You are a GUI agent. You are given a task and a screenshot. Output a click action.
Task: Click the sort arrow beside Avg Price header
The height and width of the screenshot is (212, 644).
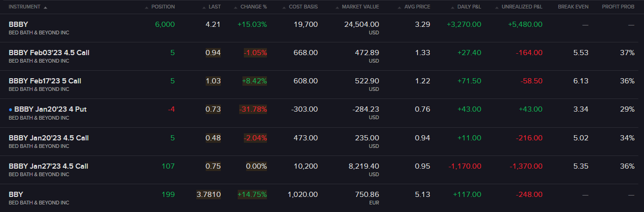(399, 8)
